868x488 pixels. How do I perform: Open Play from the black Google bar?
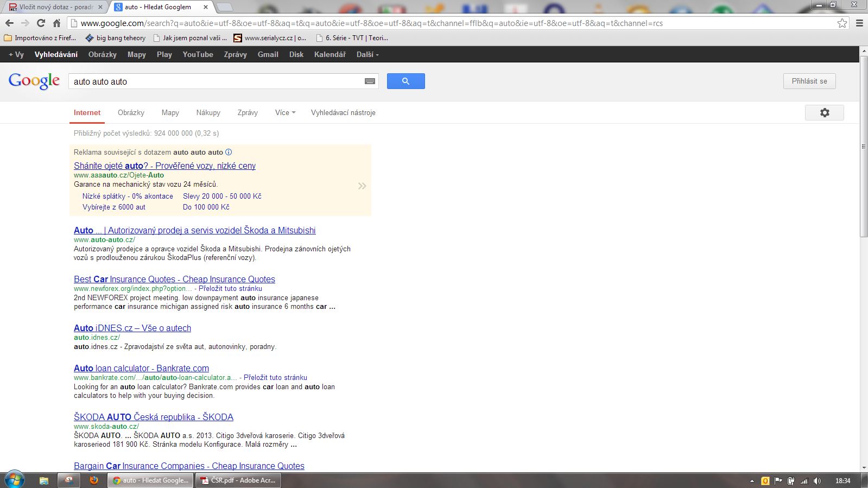(x=164, y=55)
